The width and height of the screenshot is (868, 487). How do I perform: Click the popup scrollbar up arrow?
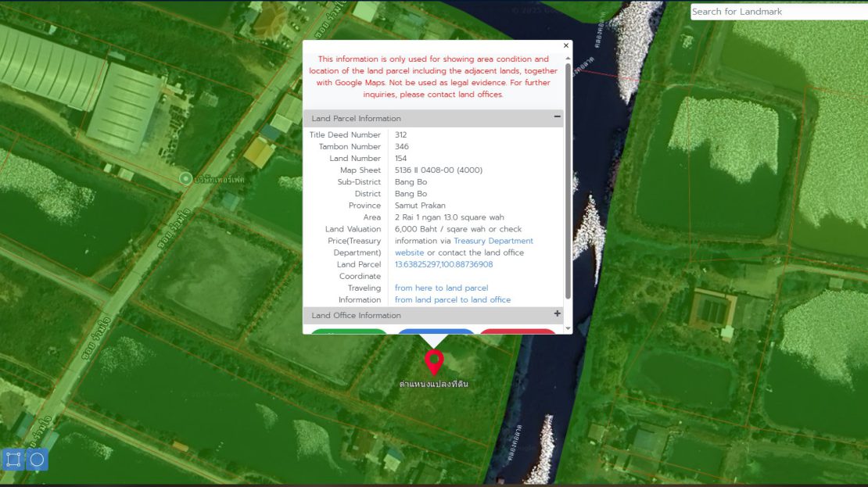568,59
